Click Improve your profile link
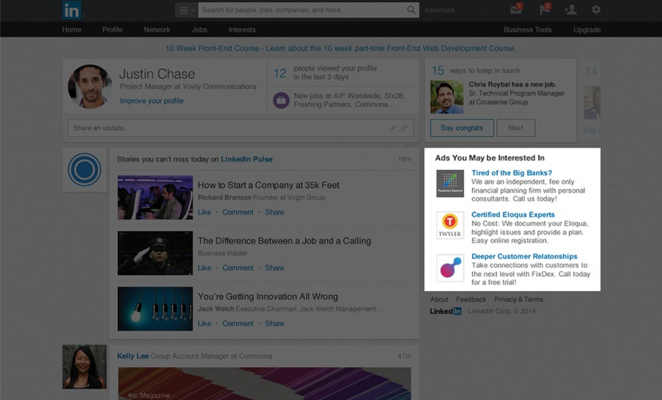 [x=151, y=101]
